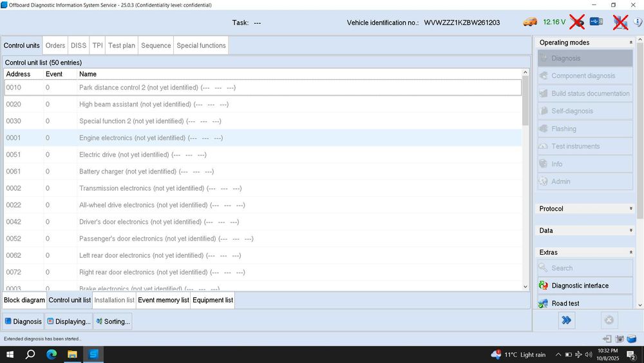Select the Control units tab
Image resolution: width=644 pixels, height=363 pixels.
click(x=22, y=46)
